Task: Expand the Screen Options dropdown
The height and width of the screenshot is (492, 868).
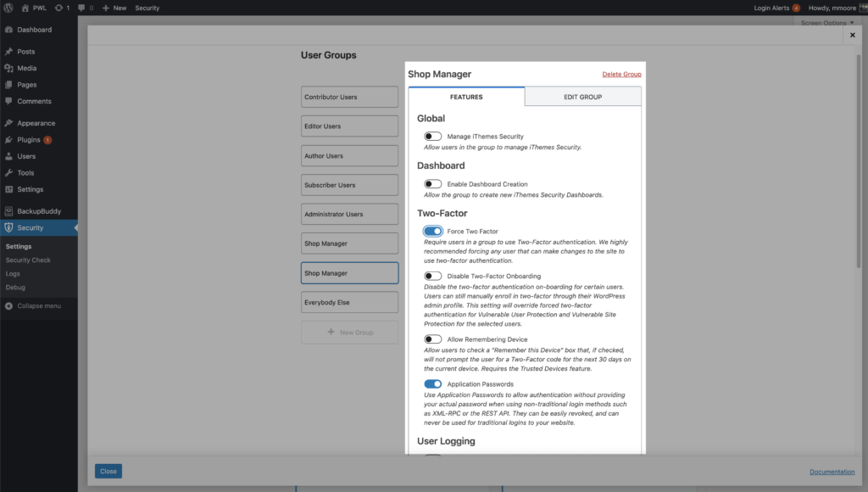Action: [827, 23]
